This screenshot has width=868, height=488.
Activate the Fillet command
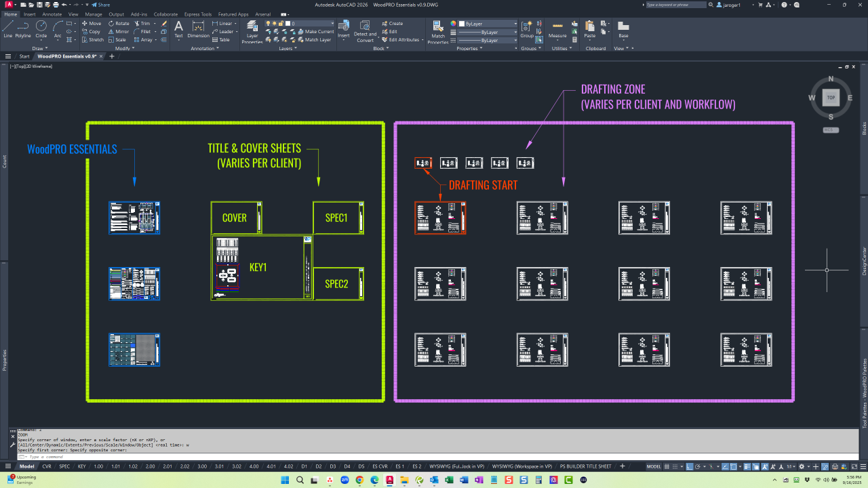pos(142,32)
